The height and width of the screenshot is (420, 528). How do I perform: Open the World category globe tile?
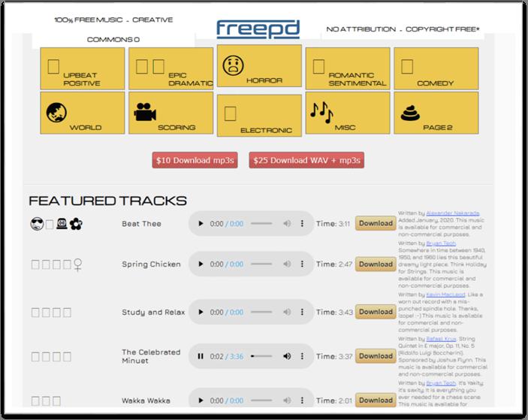pyautogui.click(x=83, y=113)
